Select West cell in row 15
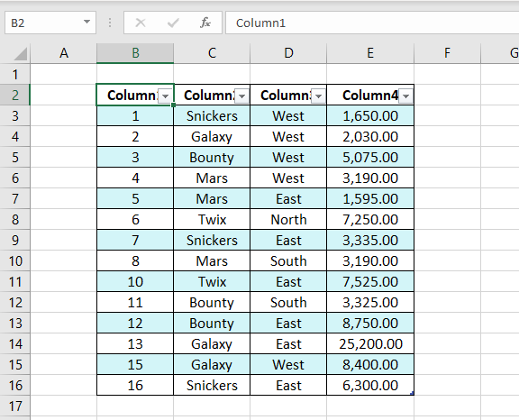 click(x=288, y=364)
